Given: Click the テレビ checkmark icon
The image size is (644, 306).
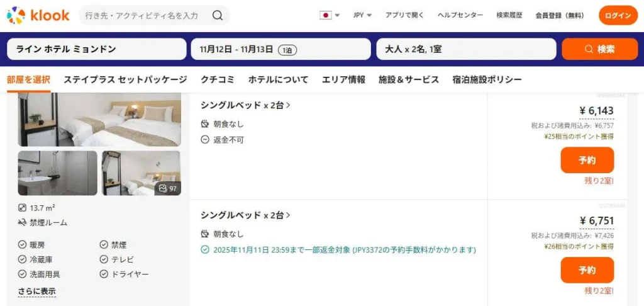Looking at the screenshot, I should tap(104, 259).
